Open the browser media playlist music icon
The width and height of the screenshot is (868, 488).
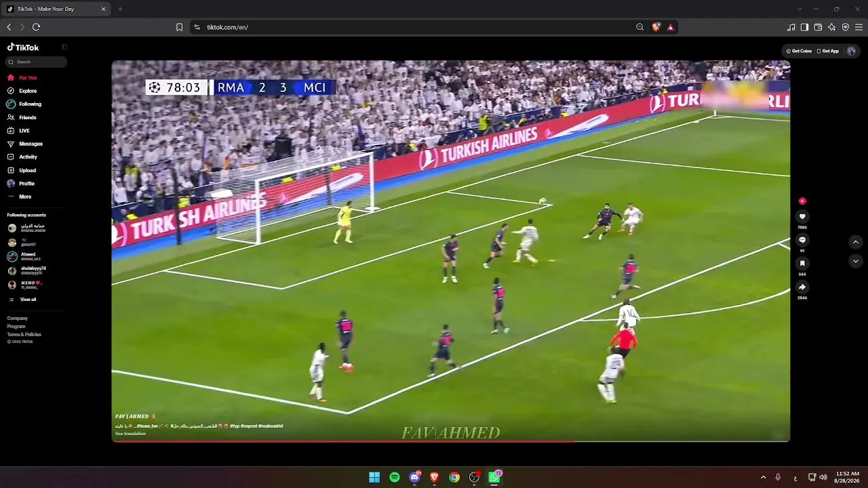791,27
